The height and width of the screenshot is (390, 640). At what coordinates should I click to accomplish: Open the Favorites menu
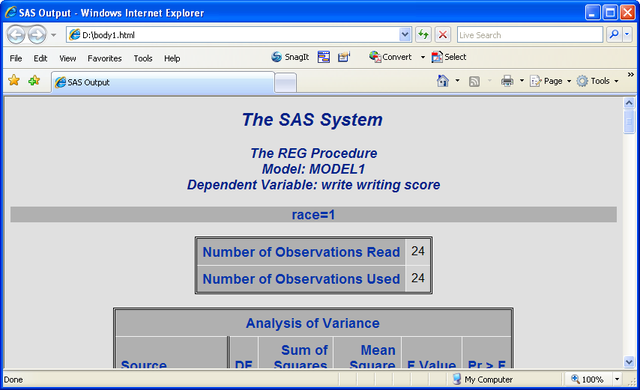click(104, 58)
